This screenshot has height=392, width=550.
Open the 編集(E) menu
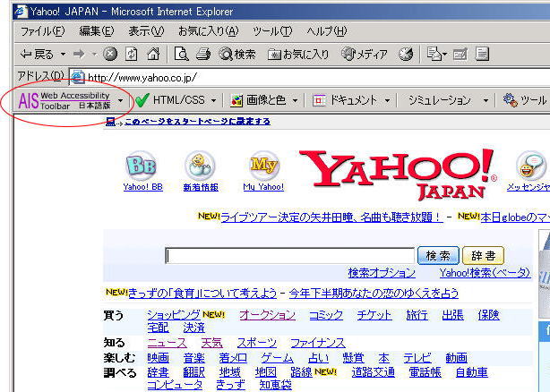point(97,31)
